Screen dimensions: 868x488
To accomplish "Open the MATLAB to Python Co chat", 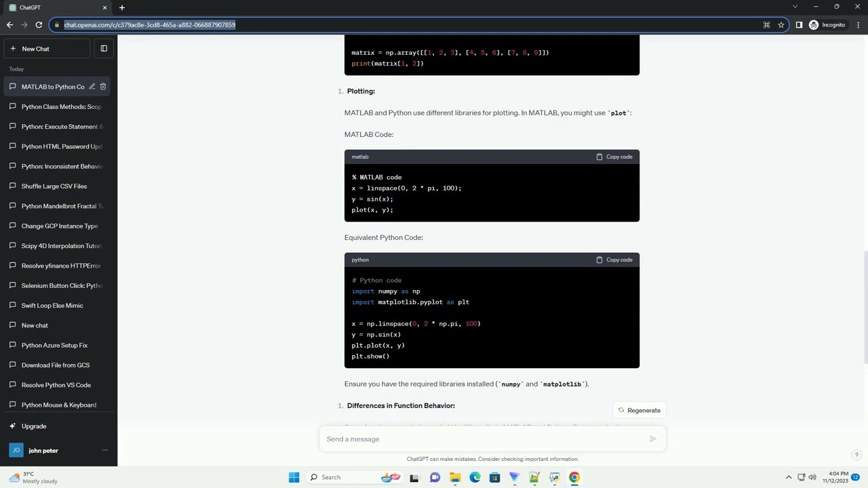I will tap(53, 87).
